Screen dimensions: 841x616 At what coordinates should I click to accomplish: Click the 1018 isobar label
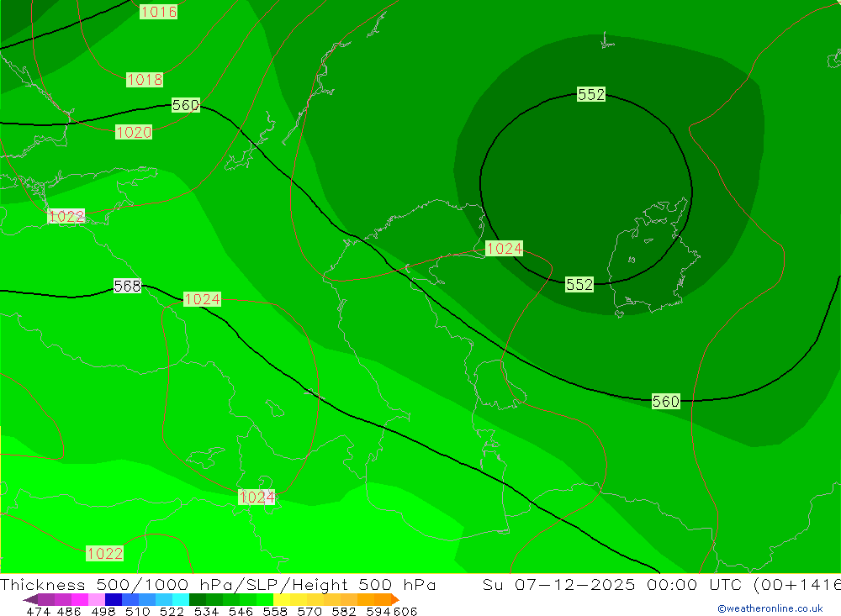(145, 80)
